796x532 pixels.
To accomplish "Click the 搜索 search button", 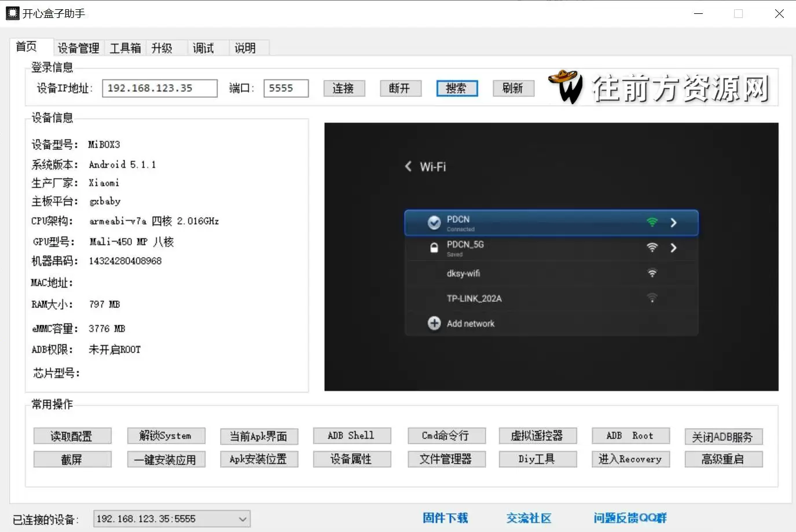I will click(457, 89).
